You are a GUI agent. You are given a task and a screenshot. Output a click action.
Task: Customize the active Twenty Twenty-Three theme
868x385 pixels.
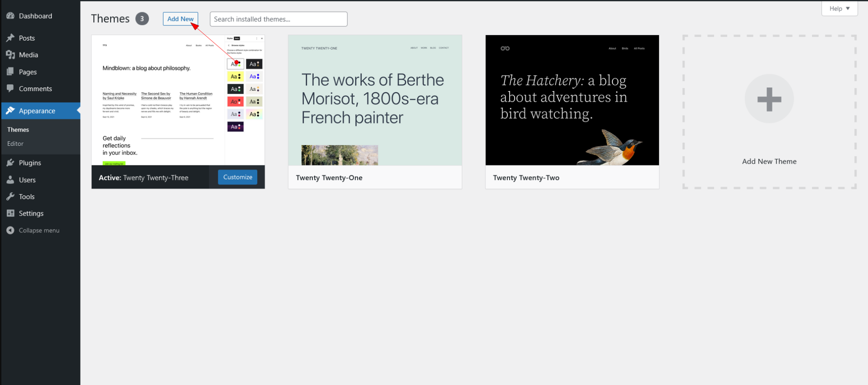point(237,177)
